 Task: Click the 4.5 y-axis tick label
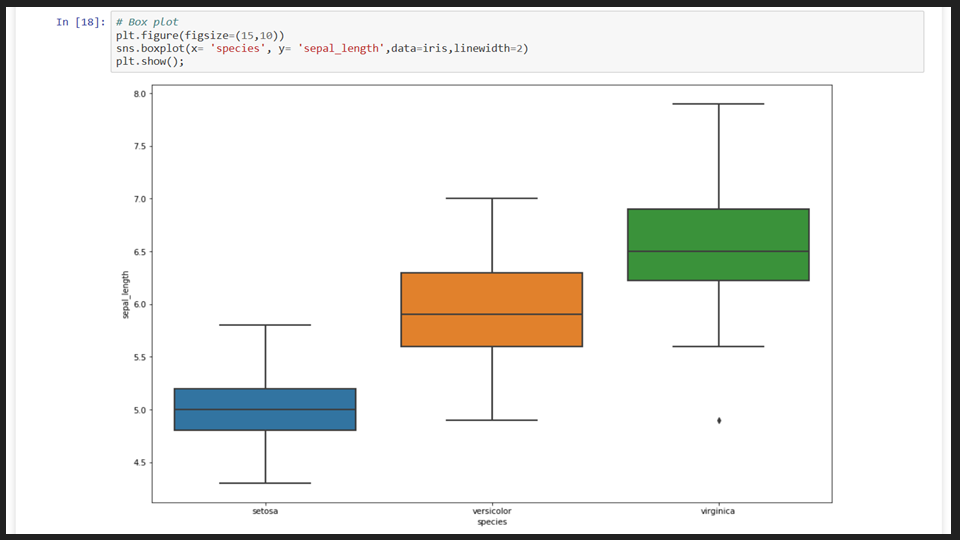139,463
